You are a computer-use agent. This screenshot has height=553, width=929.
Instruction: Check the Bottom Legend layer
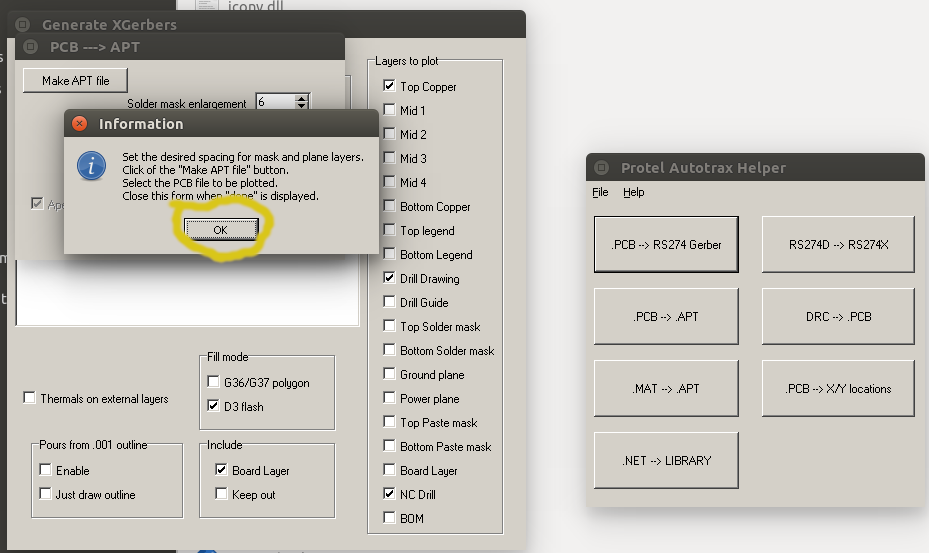click(x=389, y=254)
